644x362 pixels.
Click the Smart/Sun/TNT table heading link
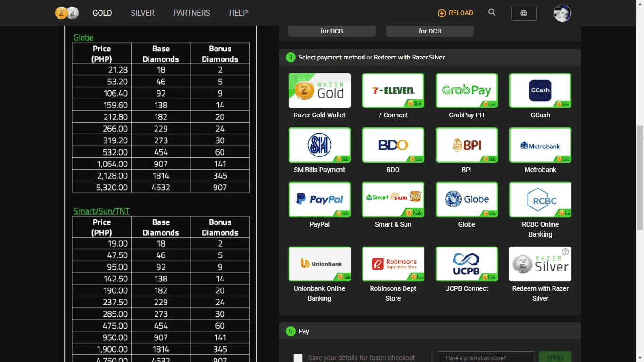click(x=101, y=211)
